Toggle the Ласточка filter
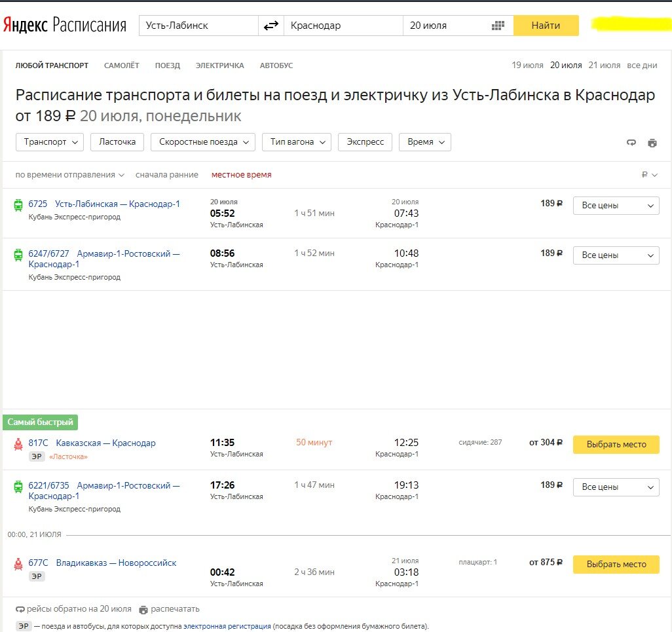The height and width of the screenshot is (632, 672). tap(117, 142)
